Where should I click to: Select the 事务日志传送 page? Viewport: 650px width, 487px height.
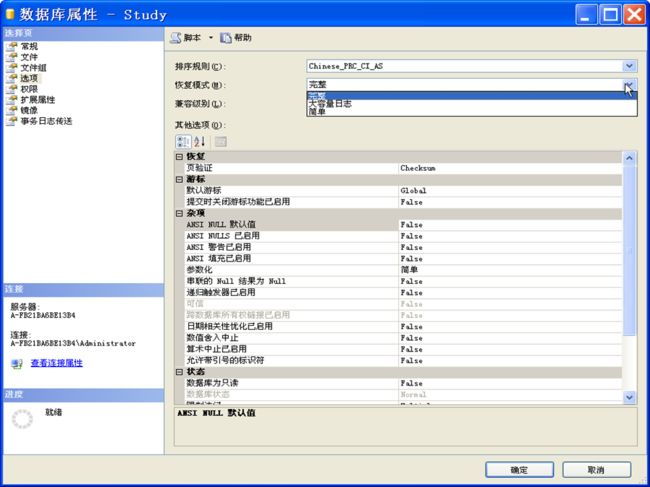click(46, 121)
